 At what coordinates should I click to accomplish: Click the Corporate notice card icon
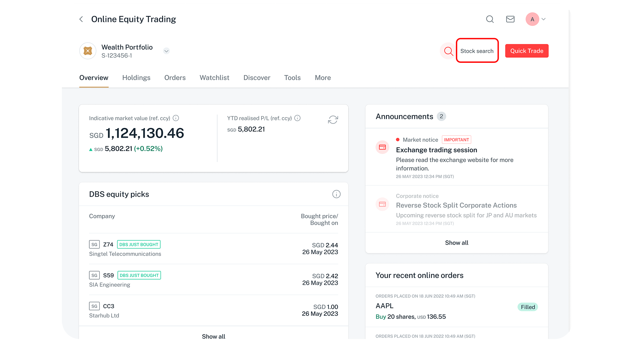pyautogui.click(x=382, y=204)
